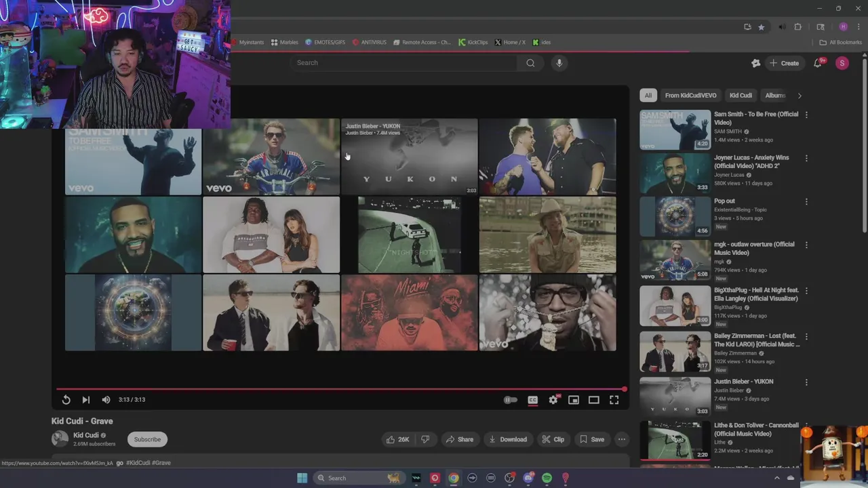Replay the video with the replay icon
The image size is (868, 488).
click(66, 400)
